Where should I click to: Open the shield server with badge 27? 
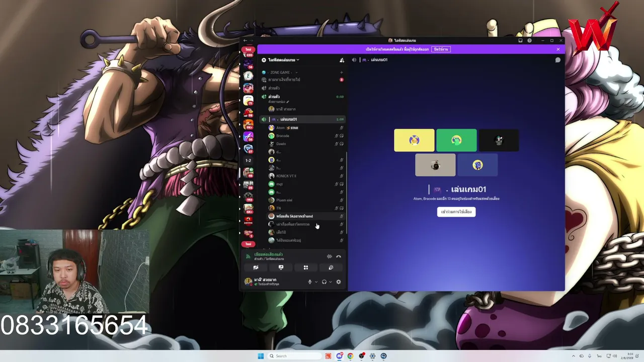pos(248,149)
